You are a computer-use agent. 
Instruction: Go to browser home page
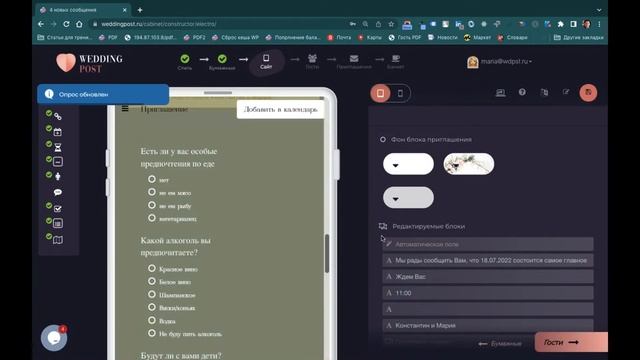(x=79, y=24)
